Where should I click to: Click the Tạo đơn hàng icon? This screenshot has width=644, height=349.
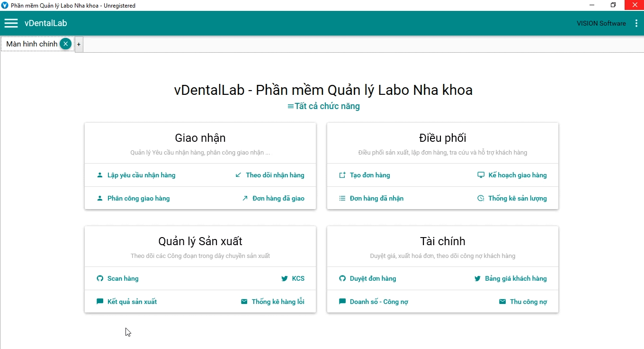342,175
